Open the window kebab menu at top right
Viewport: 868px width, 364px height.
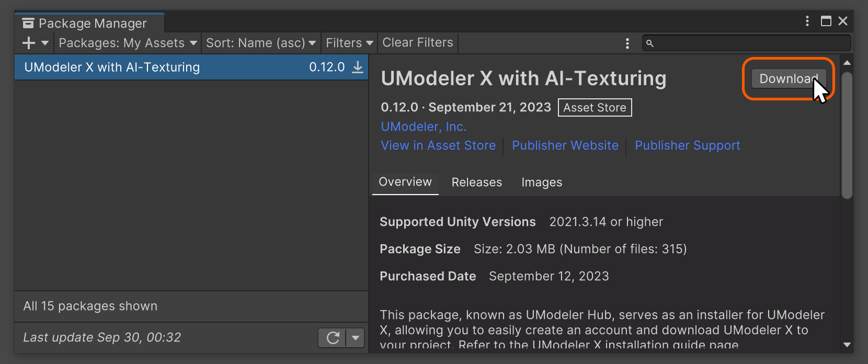pos(807,21)
